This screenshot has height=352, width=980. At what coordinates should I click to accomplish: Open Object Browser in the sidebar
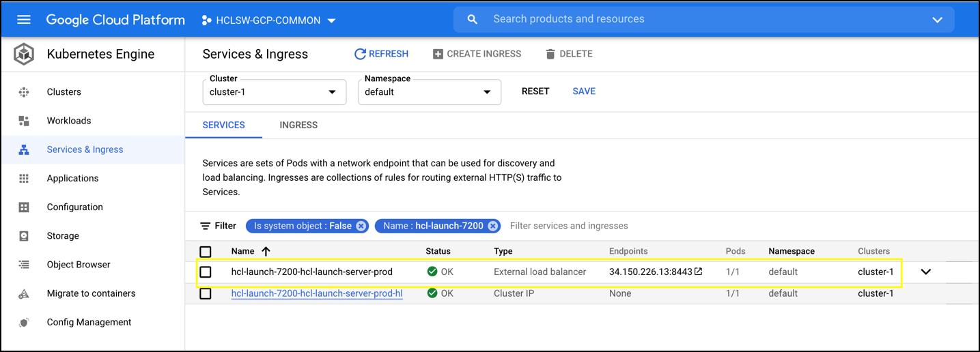tap(79, 265)
